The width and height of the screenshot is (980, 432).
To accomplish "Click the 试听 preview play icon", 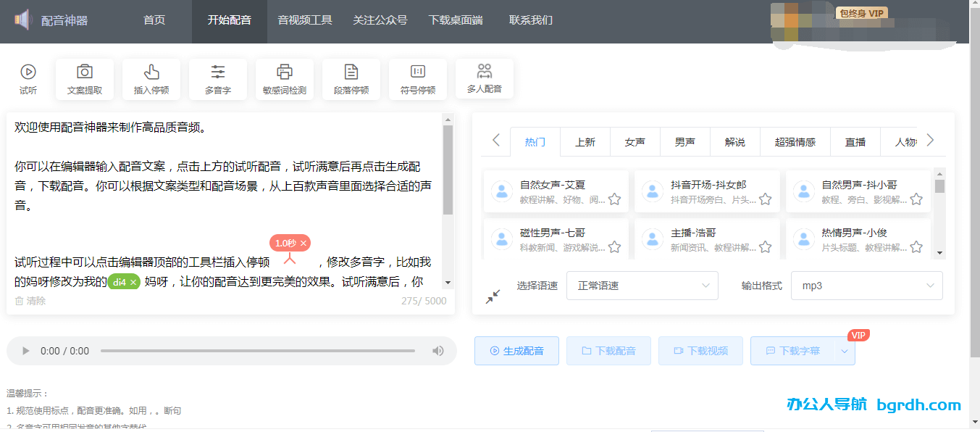I will 28,72.
